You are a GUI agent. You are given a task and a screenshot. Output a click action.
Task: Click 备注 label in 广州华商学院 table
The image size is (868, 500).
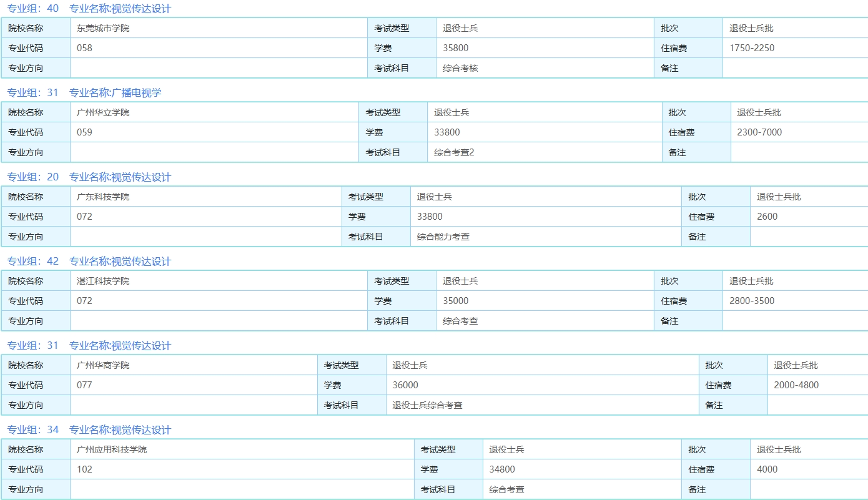[714, 405]
